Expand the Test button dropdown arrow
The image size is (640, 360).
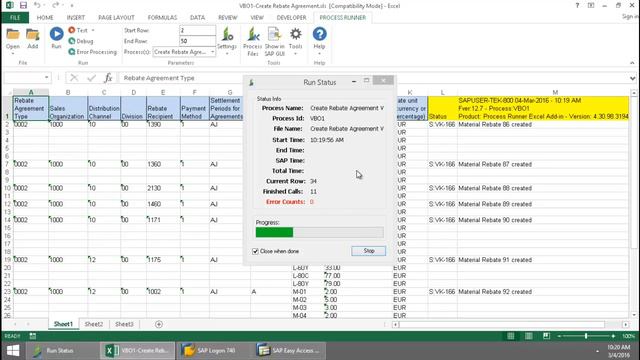93,30
